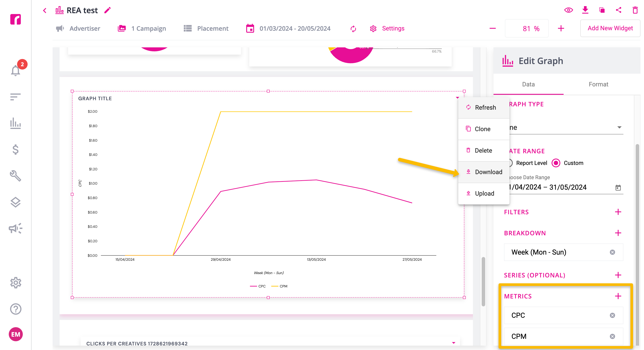Image resolution: width=644 pixels, height=350 pixels.
Task: Share the report with share icon
Action: [x=619, y=10]
